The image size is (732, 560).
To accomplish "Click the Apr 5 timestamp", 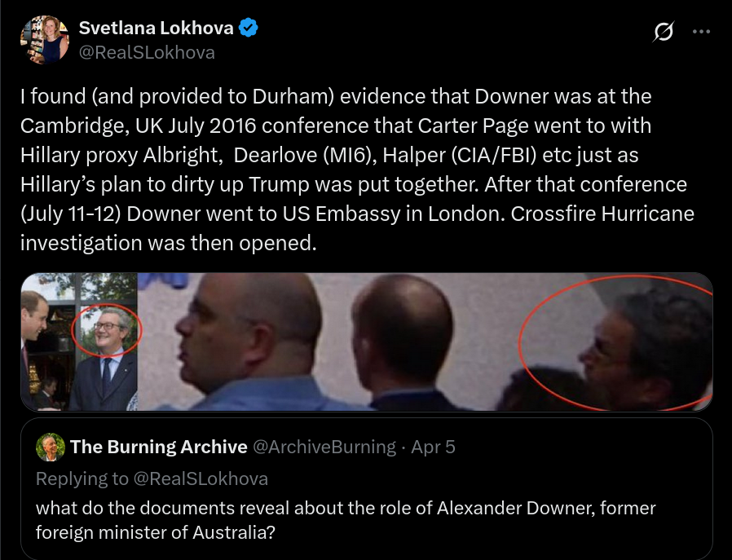I will click(x=433, y=447).
